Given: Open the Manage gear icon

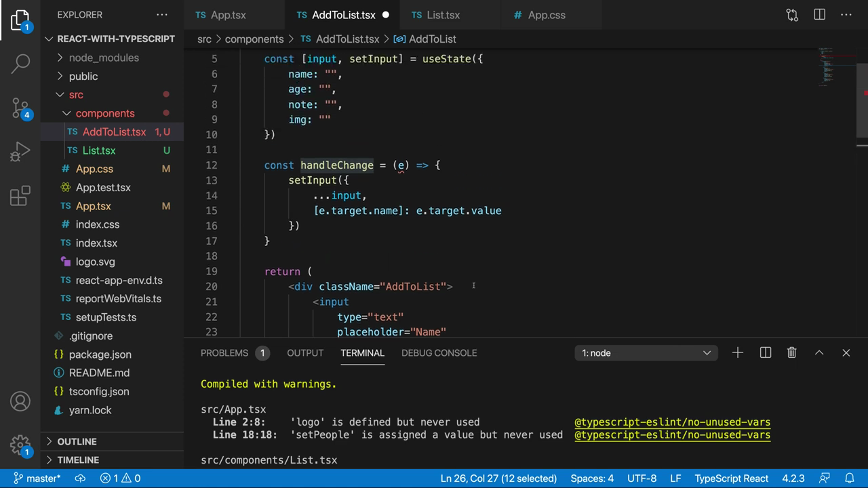Looking at the screenshot, I should pyautogui.click(x=20, y=445).
